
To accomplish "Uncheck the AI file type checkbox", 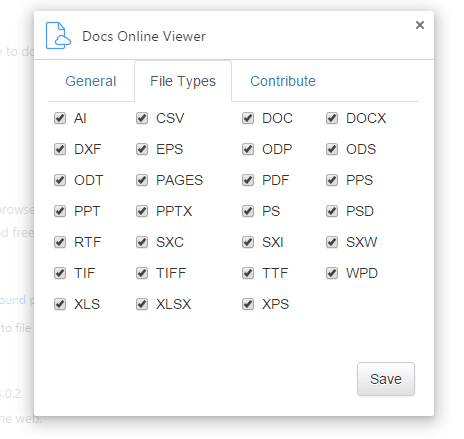I will 60,118.
